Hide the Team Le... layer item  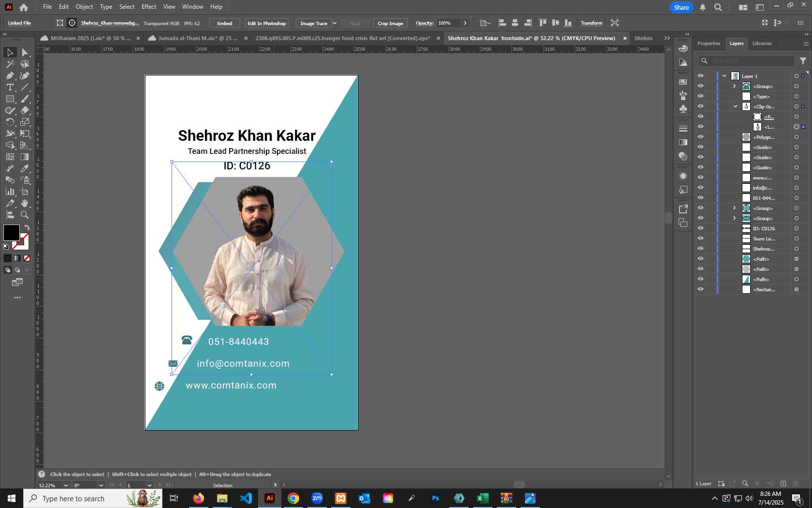(700, 239)
